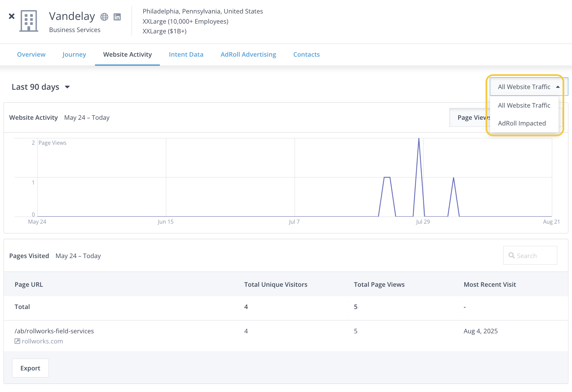The image size is (572, 392).
Task: Open the rollworks.com link
Action: [x=42, y=341]
